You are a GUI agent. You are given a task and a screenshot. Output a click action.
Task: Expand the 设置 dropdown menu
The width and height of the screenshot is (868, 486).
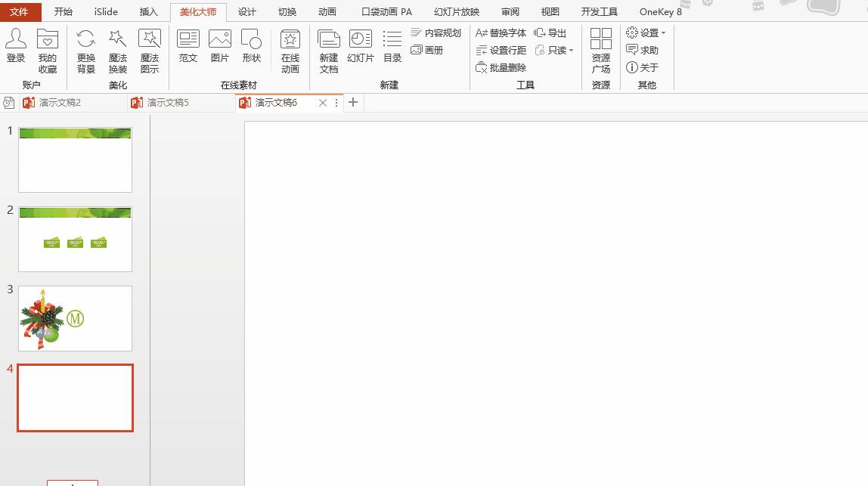click(x=646, y=33)
